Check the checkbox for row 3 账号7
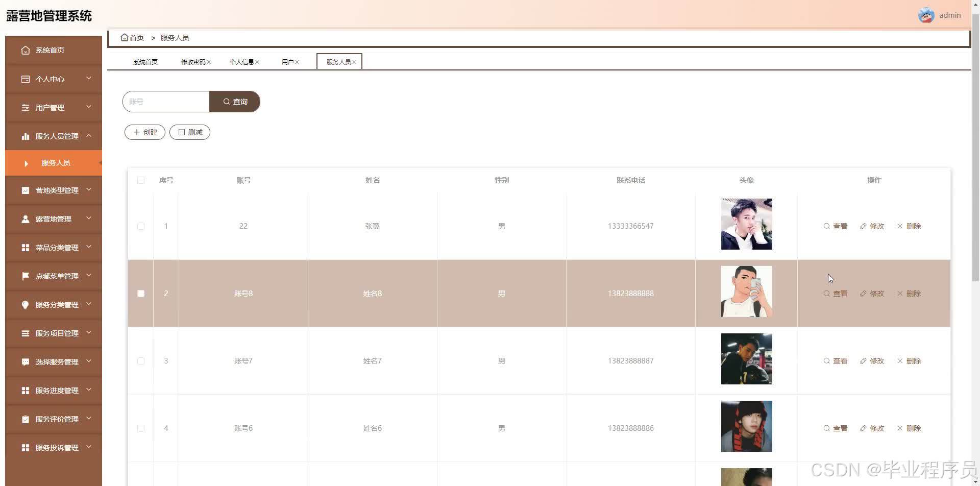This screenshot has width=980, height=486. (x=141, y=361)
